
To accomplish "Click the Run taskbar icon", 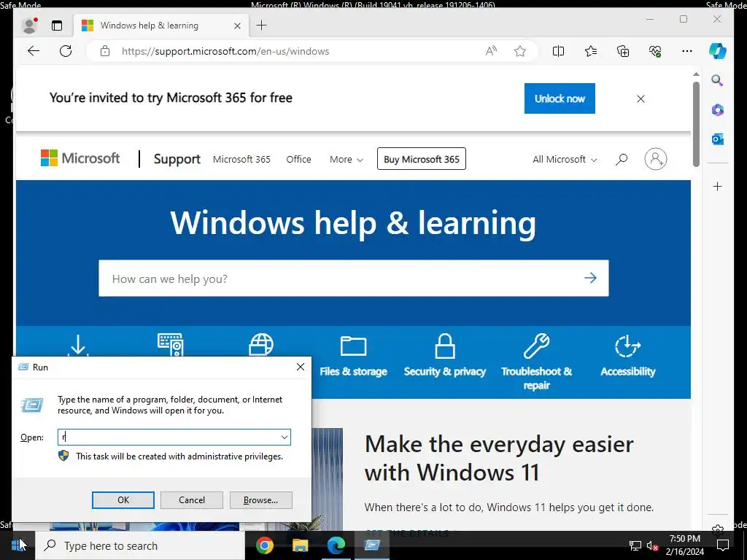I will (372, 545).
